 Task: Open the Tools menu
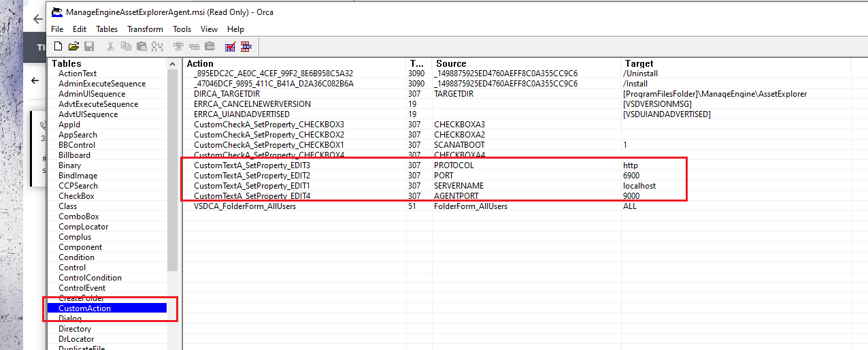click(x=182, y=29)
